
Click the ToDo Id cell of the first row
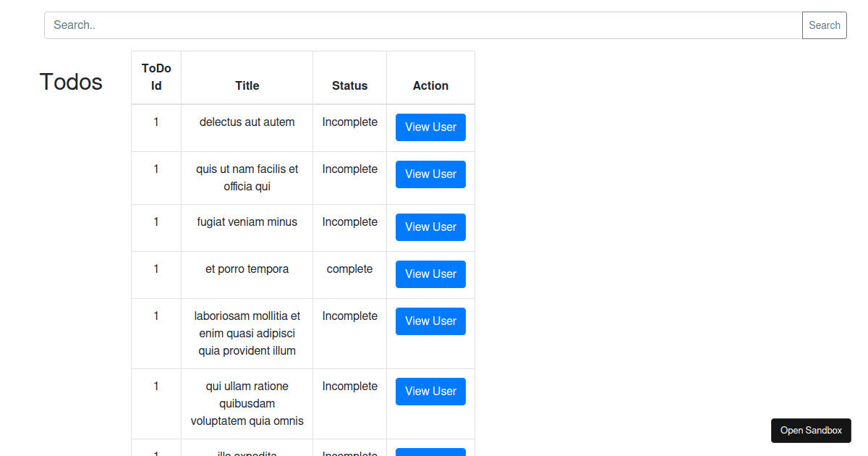point(156,122)
